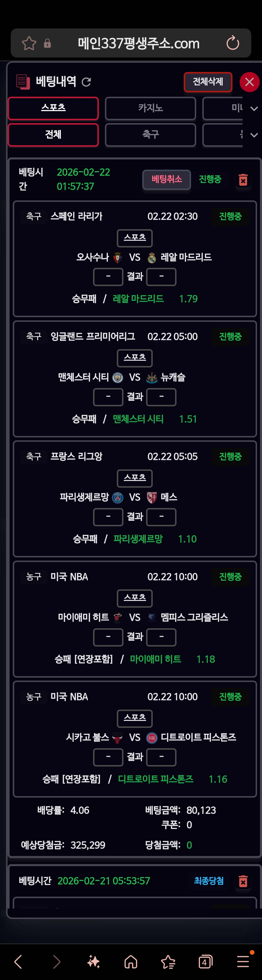
Task: Open the browser hamburger menu
Action: tap(243, 962)
